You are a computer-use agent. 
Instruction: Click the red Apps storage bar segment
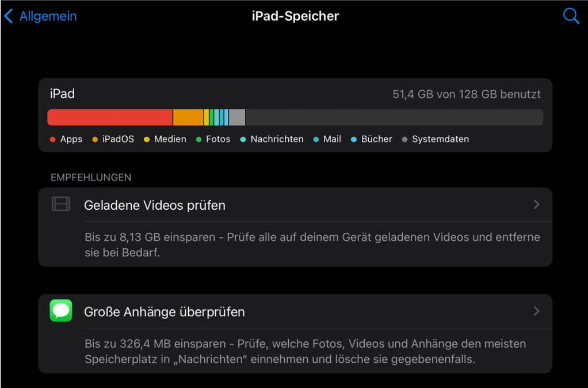pyautogui.click(x=109, y=117)
